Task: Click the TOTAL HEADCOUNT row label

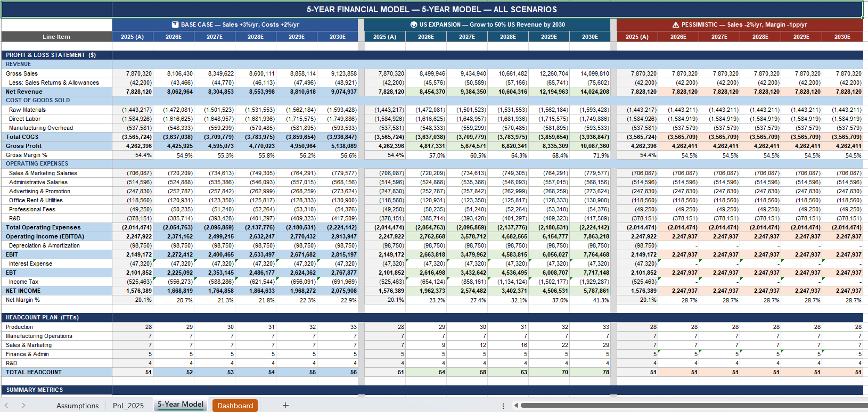Action: (x=34, y=372)
